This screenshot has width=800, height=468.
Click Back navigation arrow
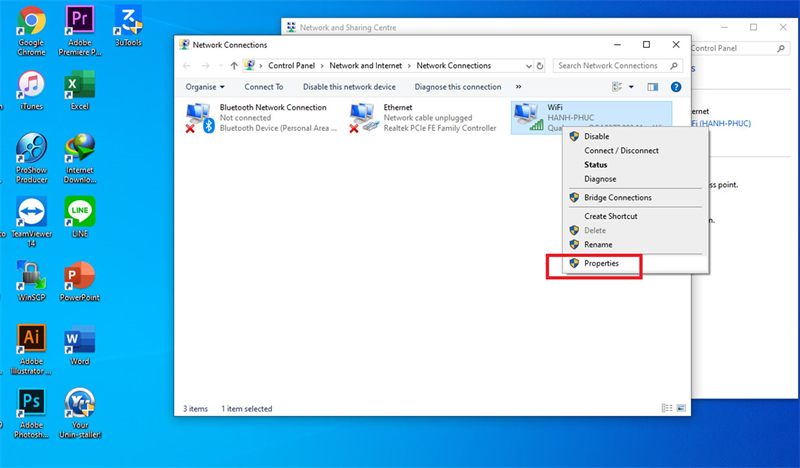(x=187, y=66)
